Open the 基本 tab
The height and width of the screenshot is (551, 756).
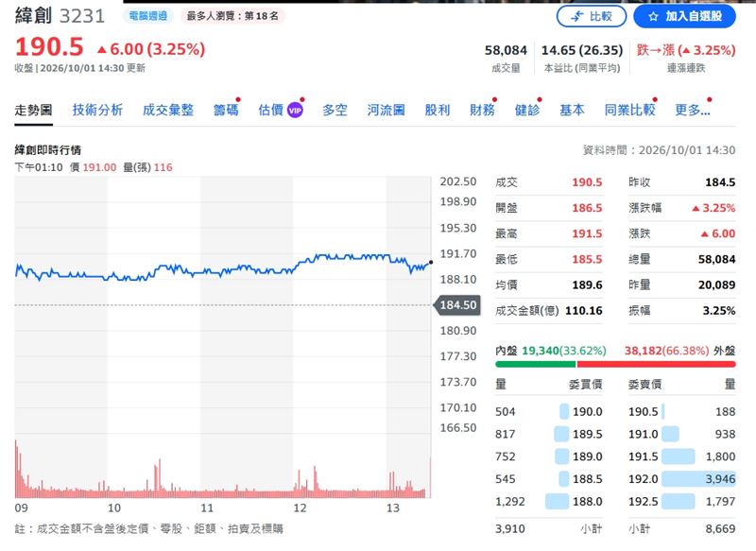click(572, 110)
